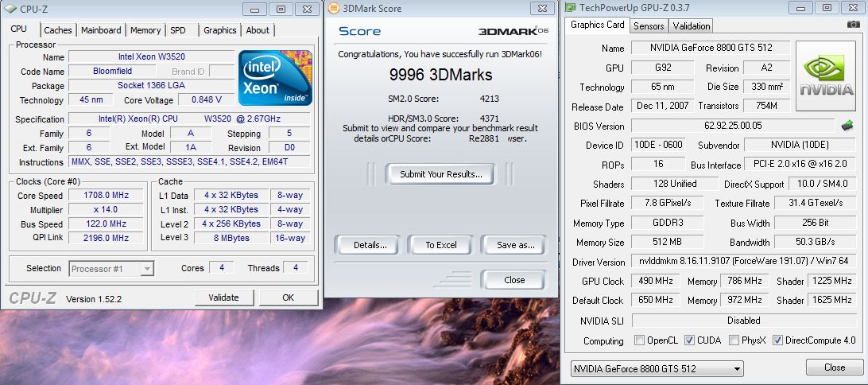
Task: Click the NVIDIA logo in GPU-Z
Action: [x=827, y=76]
